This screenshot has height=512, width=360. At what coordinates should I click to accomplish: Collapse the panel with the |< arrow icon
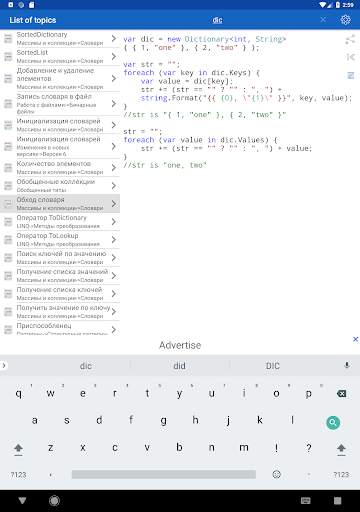350,57
